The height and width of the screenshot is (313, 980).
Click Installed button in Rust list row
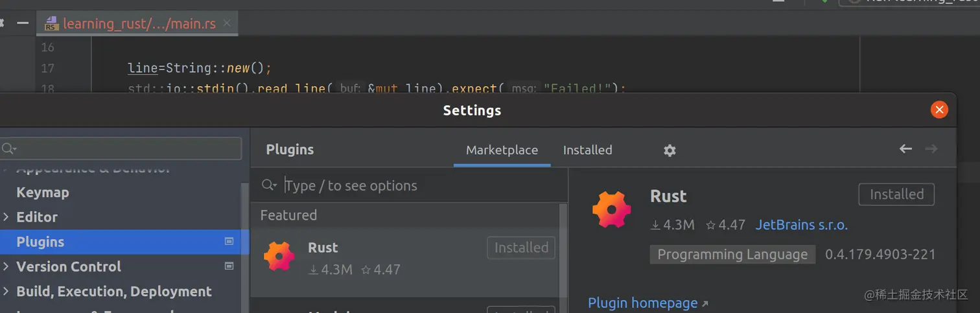521,248
